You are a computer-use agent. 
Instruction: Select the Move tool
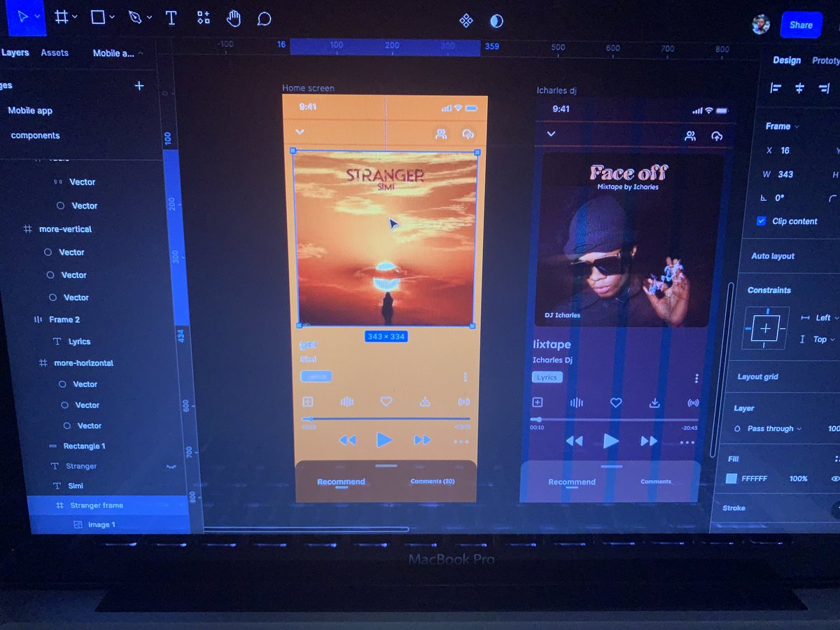pos(23,16)
